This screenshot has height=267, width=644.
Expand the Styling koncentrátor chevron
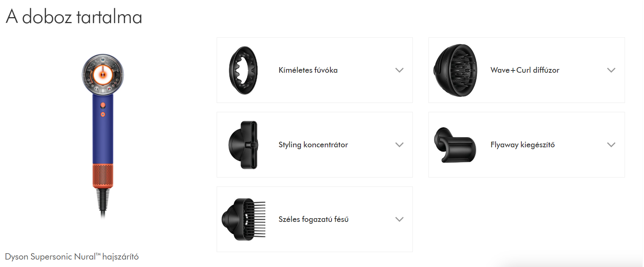coord(399,145)
